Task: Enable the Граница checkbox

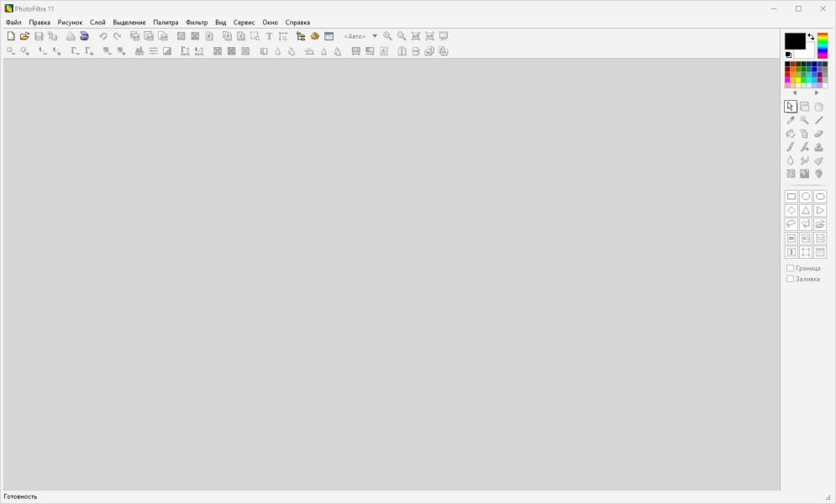Action: coord(790,268)
